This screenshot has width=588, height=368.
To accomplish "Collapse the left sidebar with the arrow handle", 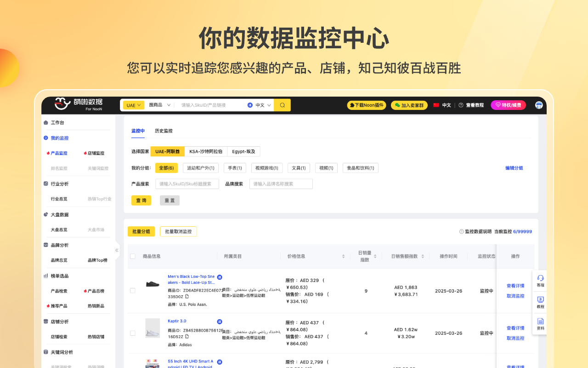I will coord(117,250).
